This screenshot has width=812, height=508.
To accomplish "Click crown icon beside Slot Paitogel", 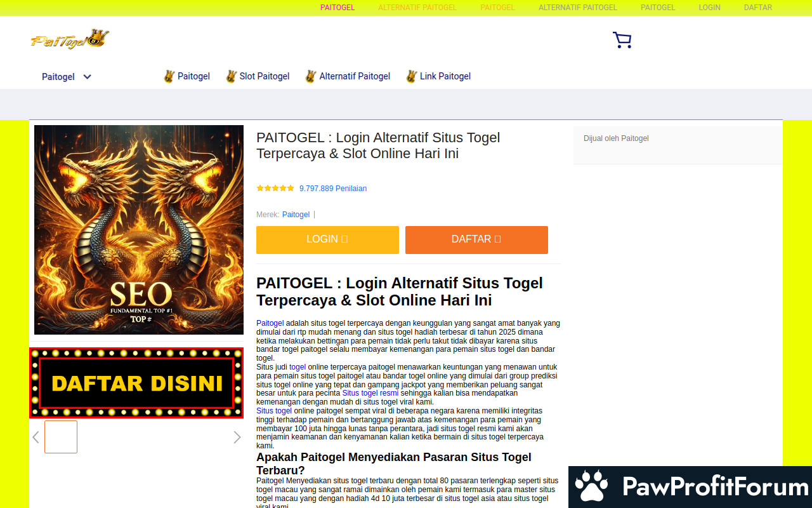I will pyautogui.click(x=232, y=76).
